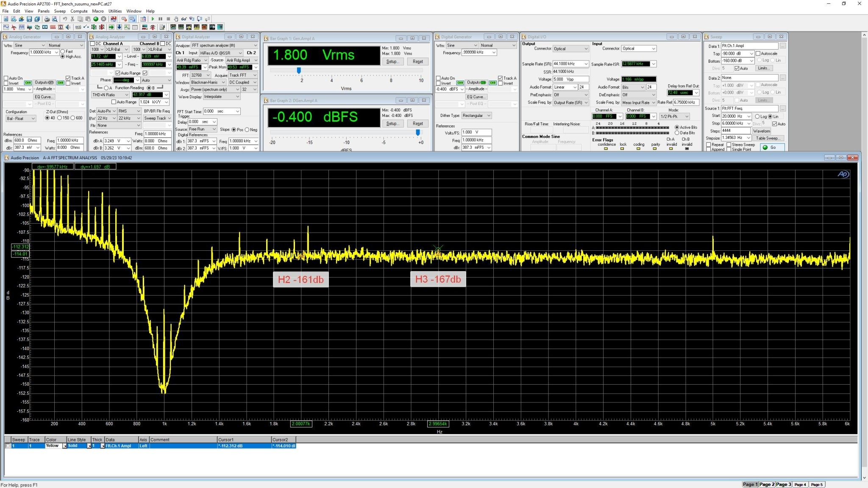Image resolution: width=868 pixels, height=488 pixels.
Task: Click the Print Preview magnifier icon
Action: tap(55, 19)
